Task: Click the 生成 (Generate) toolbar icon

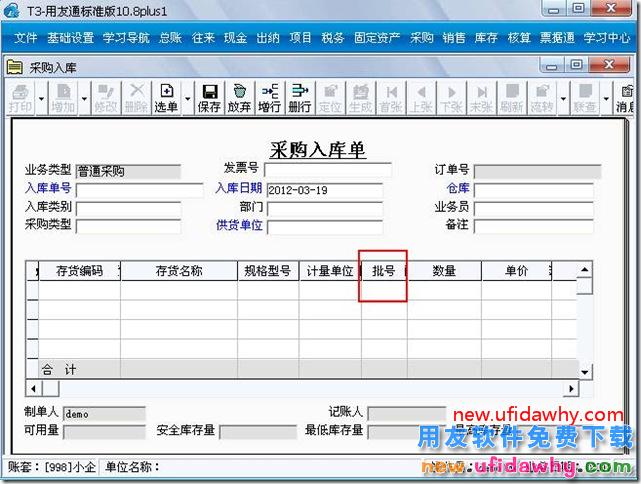Action: [x=360, y=98]
